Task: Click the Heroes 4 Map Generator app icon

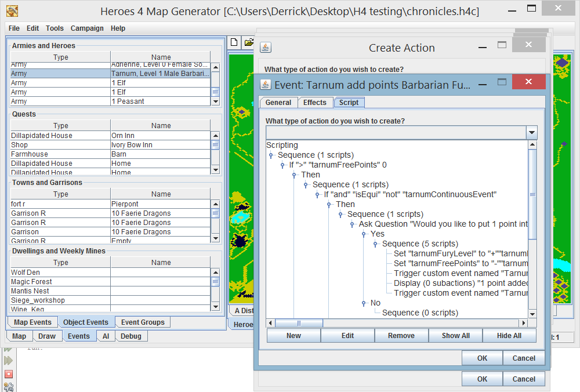Action: coord(12,11)
